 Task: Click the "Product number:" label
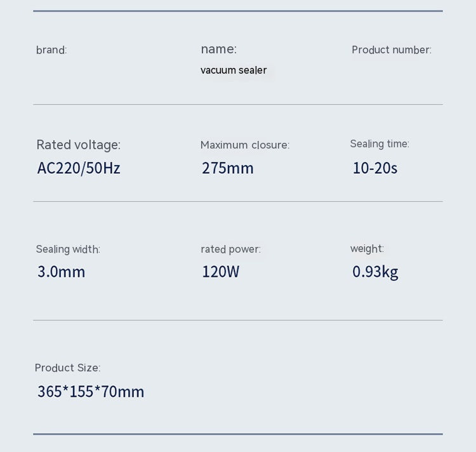click(x=391, y=50)
